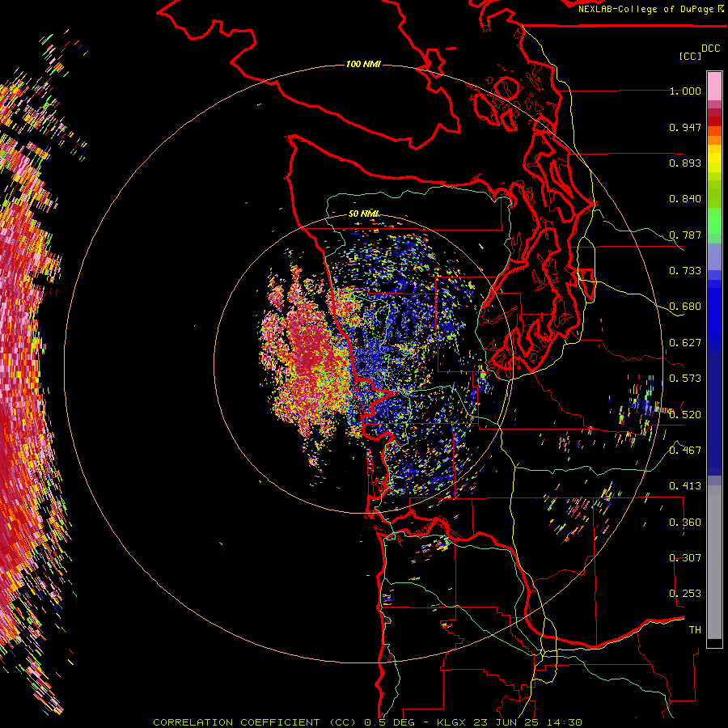Click the 0.627 color scale label
The image size is (728, 728).
click(685, 343)
